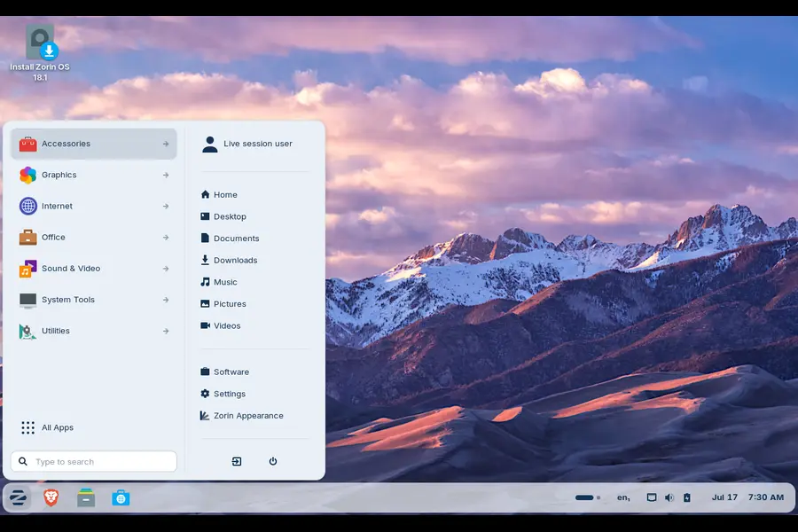Image resolution: width=798 pixels, height=532 pixels.
Task: Select the Internet category
Action: coord(94,207)
